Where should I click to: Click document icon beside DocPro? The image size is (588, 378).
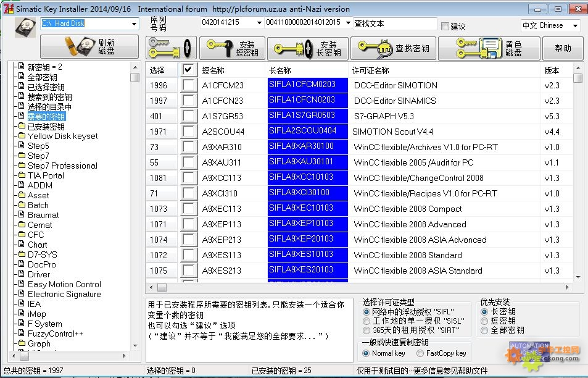point(22,264)
